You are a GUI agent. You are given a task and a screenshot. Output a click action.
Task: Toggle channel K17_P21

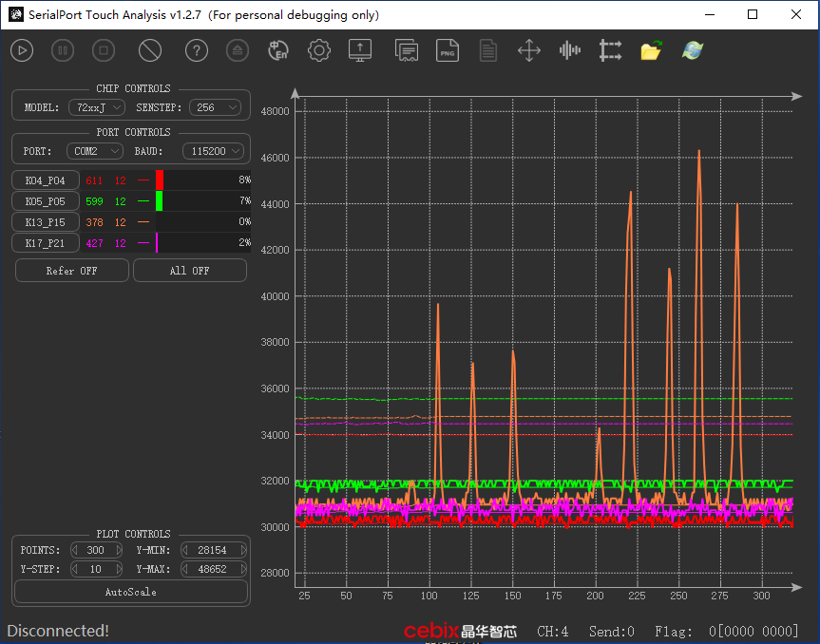(46, 243)
